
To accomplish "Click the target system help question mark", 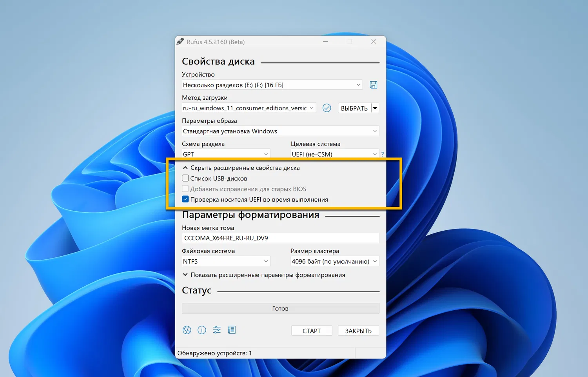I will point(383,154).
